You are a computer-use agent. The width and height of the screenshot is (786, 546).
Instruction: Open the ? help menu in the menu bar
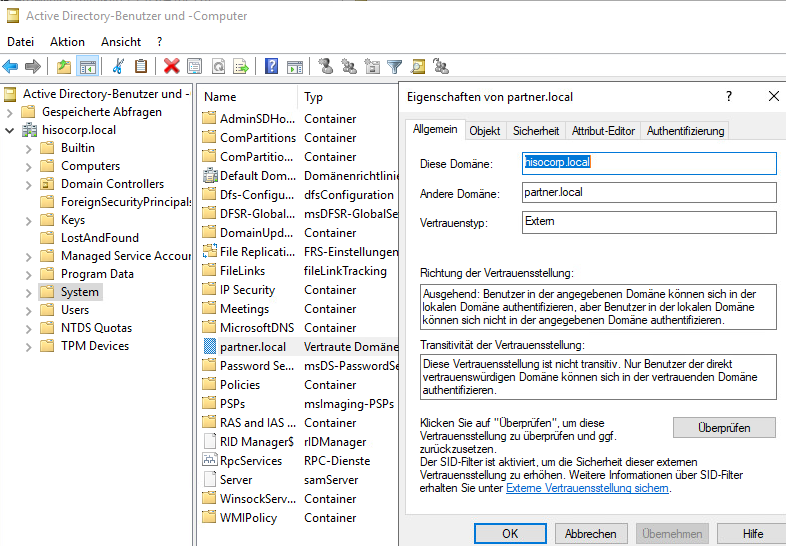coord(159,42)
